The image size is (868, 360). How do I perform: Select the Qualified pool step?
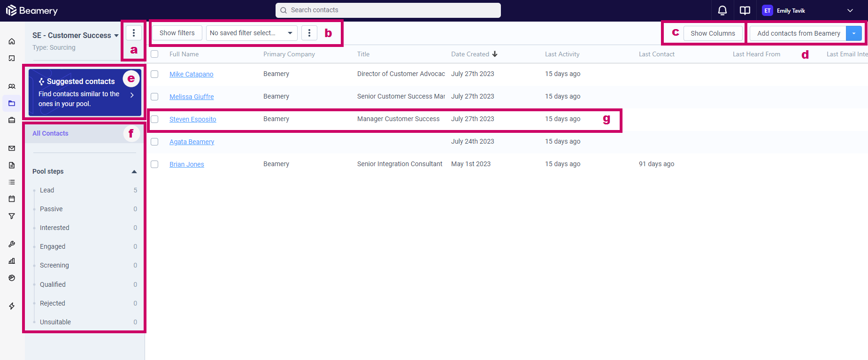[x=53, y=284]
